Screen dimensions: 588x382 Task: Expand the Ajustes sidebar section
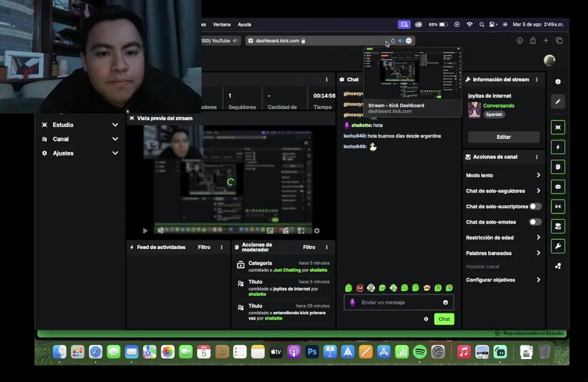coord(80,153)
